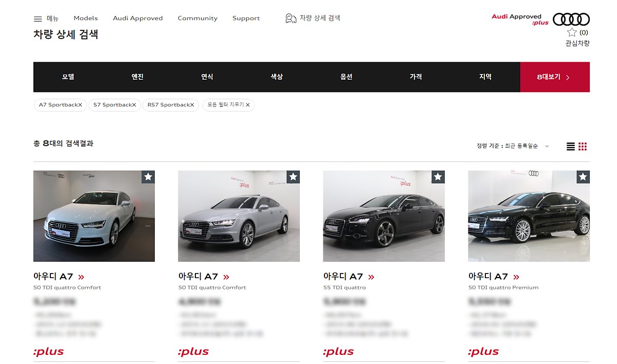The image size is (617, 364).
Task: Click the Audi four rings logo
Action: pyautogui.click(x=571, y=19)
